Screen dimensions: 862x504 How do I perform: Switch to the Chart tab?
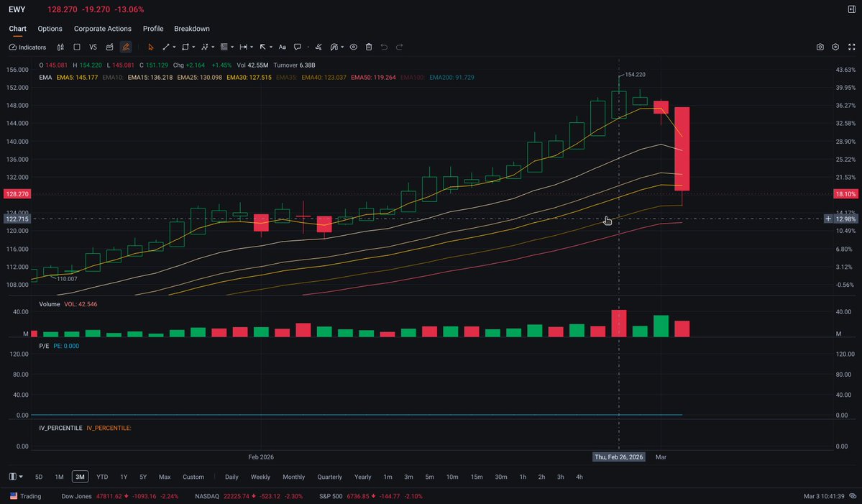coord(17,29)
